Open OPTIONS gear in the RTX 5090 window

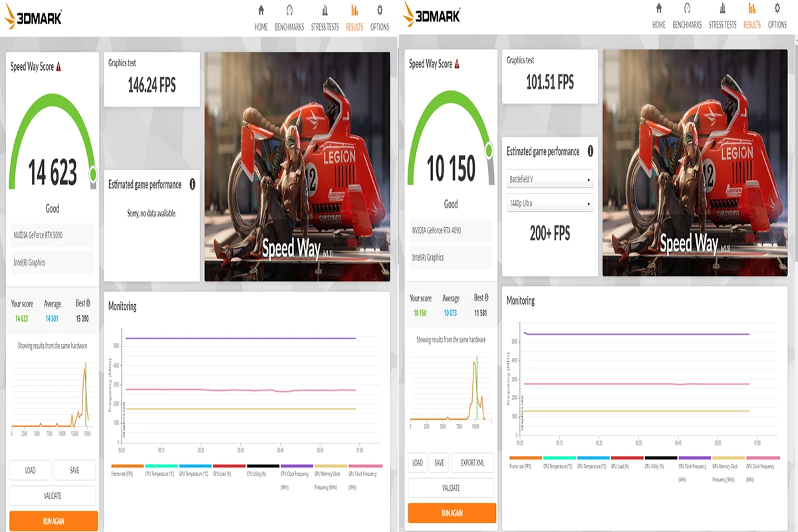coord(380,19)
